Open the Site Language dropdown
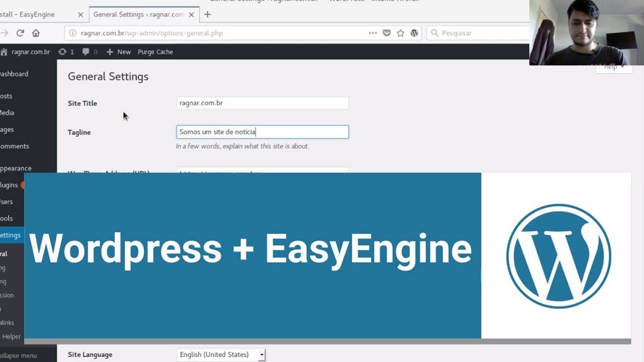 coord(221,354)
